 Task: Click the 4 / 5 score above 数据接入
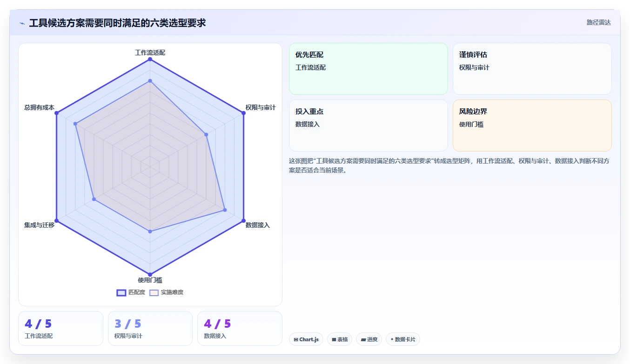(217, 324)
